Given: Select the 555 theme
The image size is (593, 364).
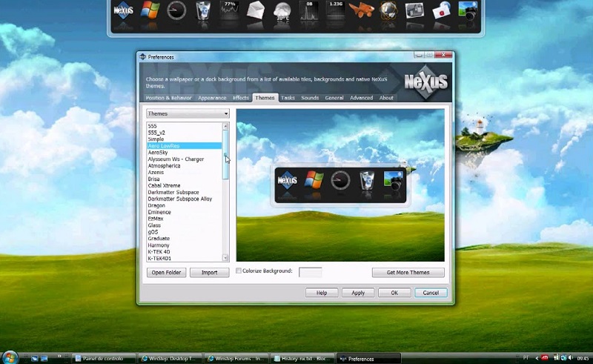Looking at the screenshot, I should pos(184,126).
